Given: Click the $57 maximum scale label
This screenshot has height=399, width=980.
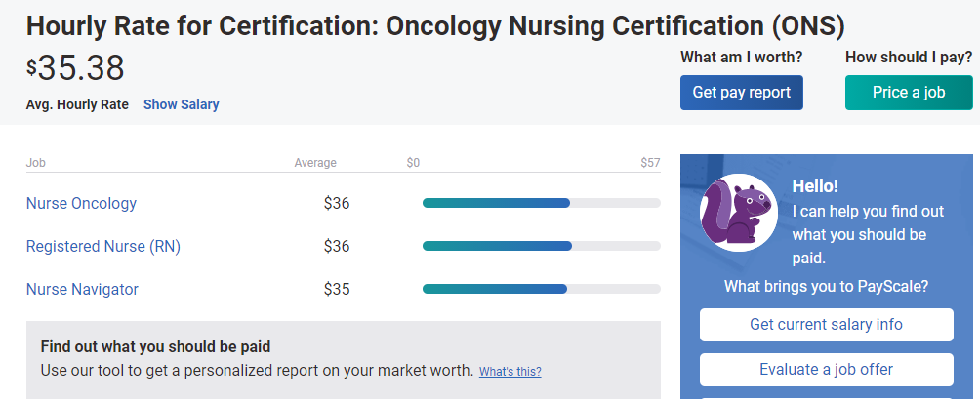Looking at the screenshot, I should (x=650, y=163).
